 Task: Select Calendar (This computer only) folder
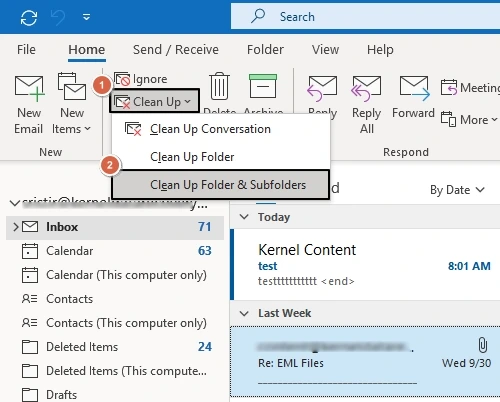click(115, 275)
